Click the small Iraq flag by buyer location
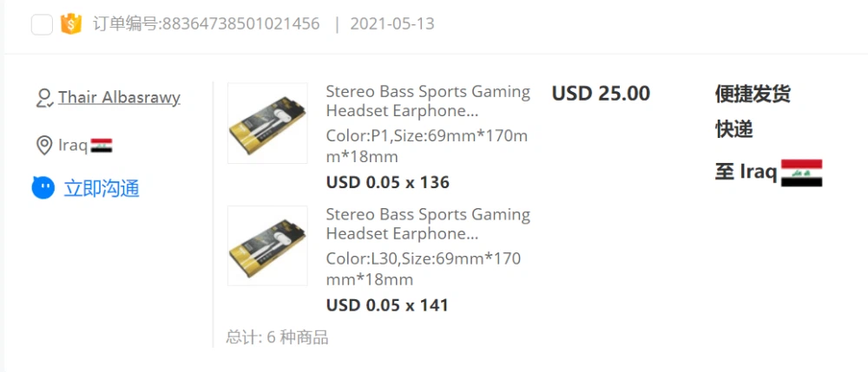The height and width of the screenshot is (372, 868). click(x=102, y=146)
